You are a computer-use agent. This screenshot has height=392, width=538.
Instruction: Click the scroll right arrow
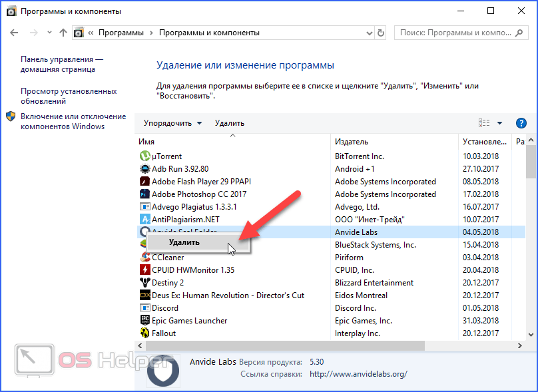(520, 345)
